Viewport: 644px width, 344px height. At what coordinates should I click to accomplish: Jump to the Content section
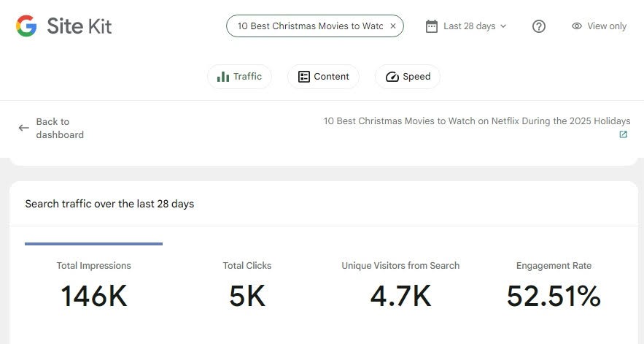[x=323, y=77]
